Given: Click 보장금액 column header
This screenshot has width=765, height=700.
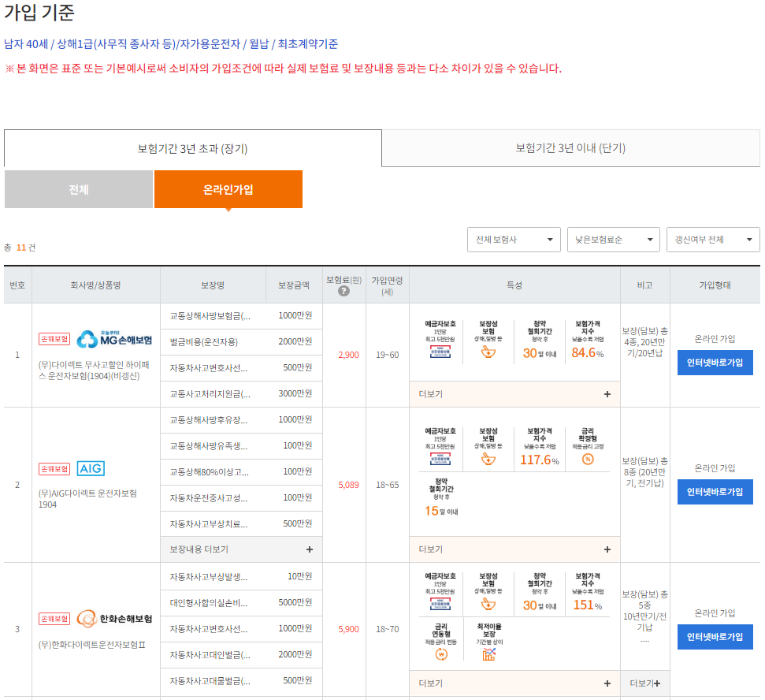Looking at the screenshot, I should coord(294,285).
